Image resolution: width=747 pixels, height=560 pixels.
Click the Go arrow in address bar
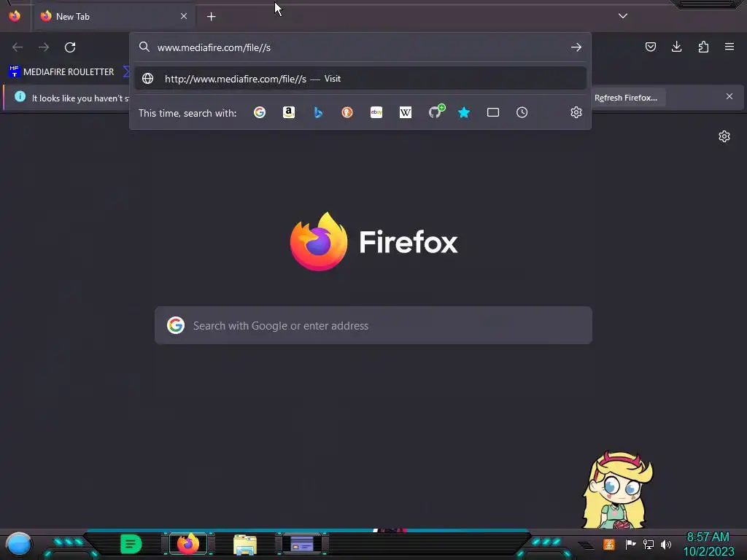click(576, 47)
